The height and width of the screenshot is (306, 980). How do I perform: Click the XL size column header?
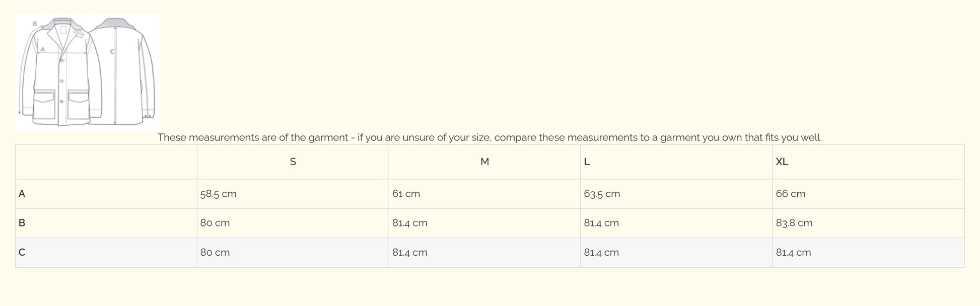[x=782, y=162]
